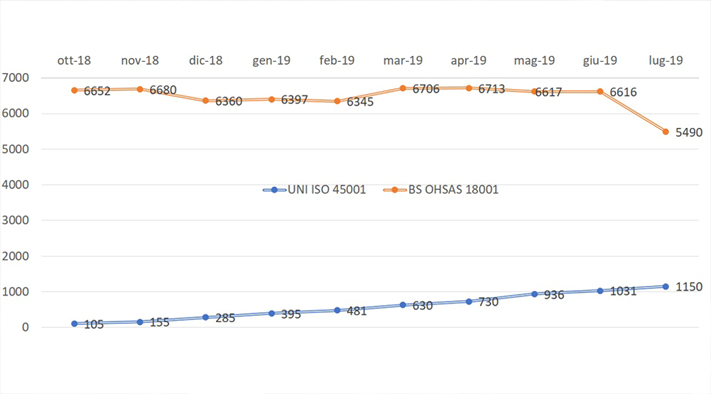Select the blue data point at feb-19
The image size is (711, 394).
point(337,311)
